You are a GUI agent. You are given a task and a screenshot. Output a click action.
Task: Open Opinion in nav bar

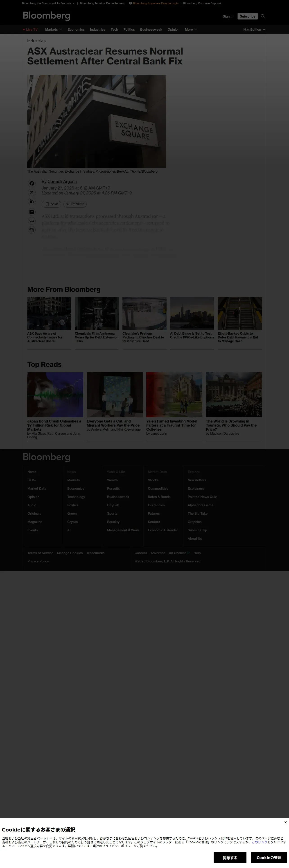[x=174, y=30]
